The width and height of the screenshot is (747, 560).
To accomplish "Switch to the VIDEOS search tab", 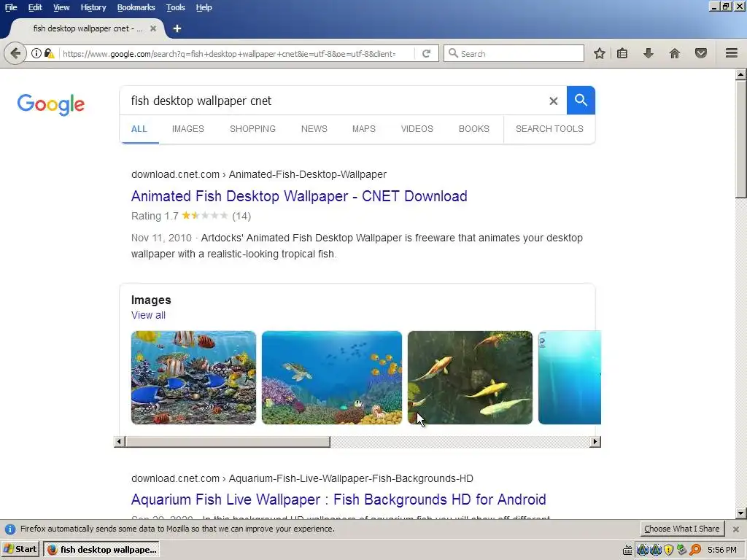I will [417, 129].
